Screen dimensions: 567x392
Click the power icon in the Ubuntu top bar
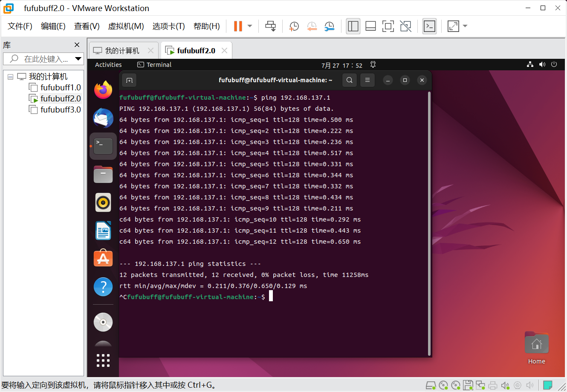point(554,64)
